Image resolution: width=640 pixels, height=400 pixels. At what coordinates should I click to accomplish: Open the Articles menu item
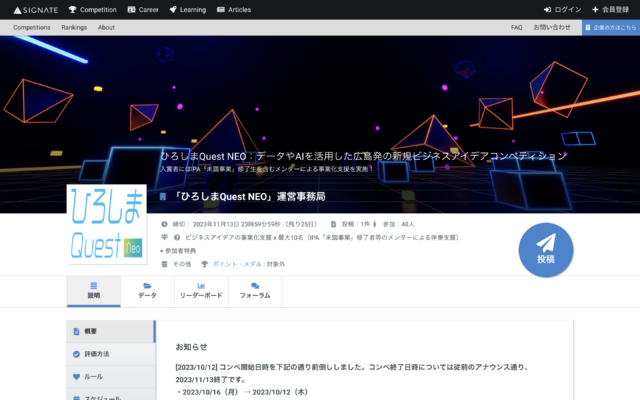pos(234,10)
